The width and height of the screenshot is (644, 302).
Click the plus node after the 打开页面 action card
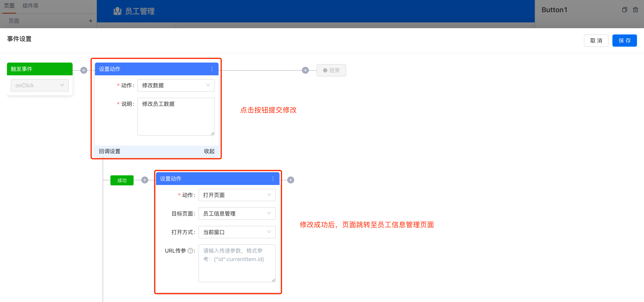(291, 180)
